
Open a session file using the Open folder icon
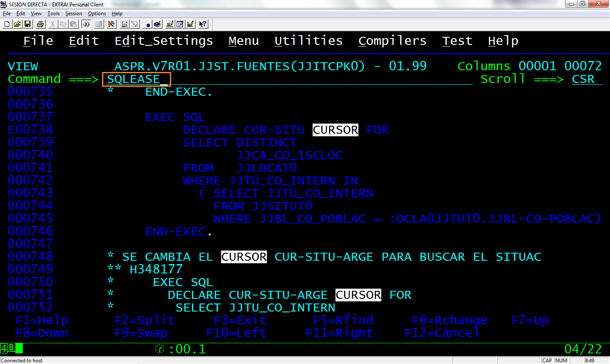pyautogui.click(x=17, y=24)
